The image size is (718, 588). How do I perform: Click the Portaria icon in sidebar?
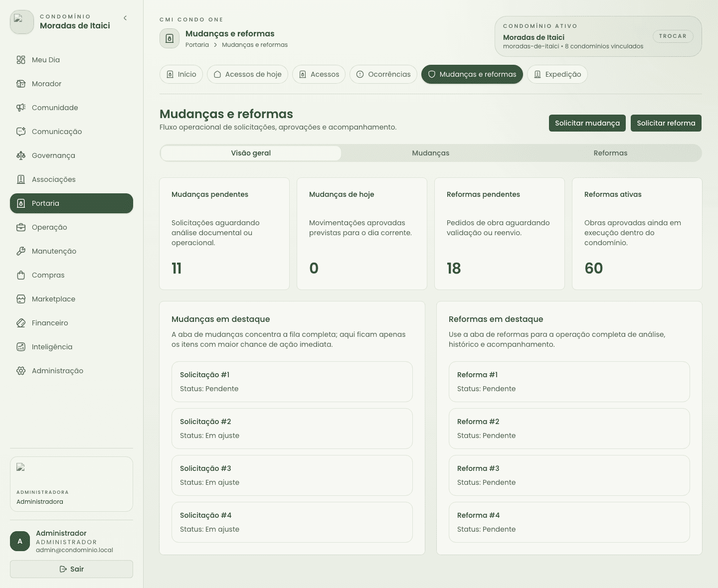click(x=21, y=203)
